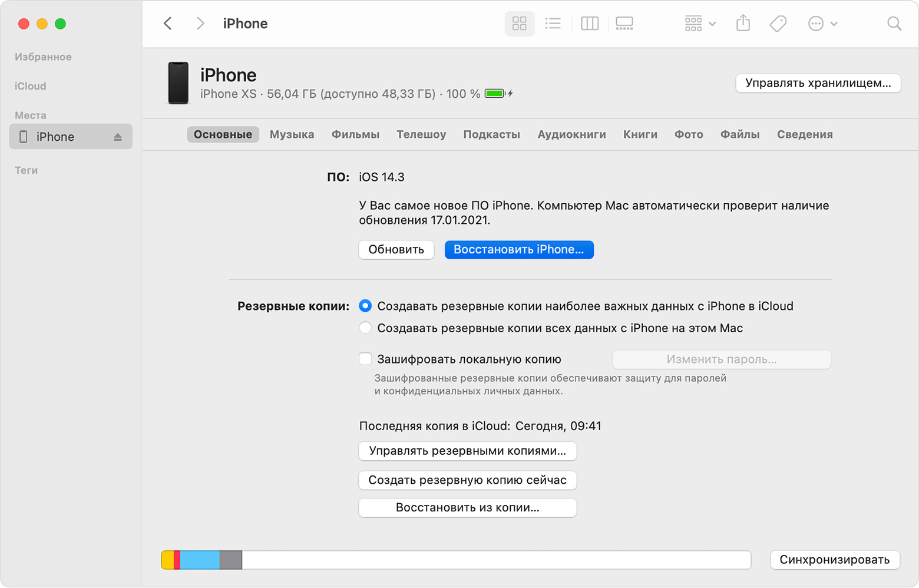Open the Музыка tab

click(292, 134)
